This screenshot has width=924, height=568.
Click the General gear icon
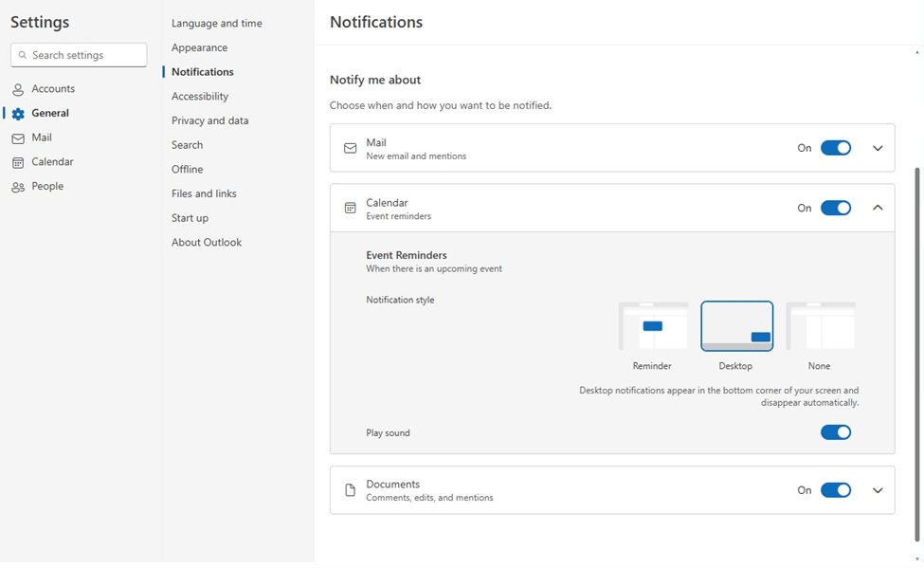tap(18, 114)
